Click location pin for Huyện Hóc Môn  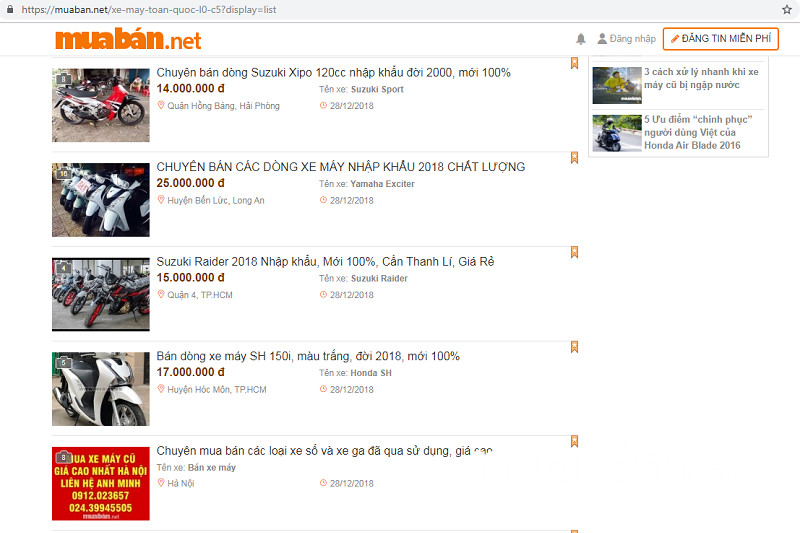pos(161,389)
